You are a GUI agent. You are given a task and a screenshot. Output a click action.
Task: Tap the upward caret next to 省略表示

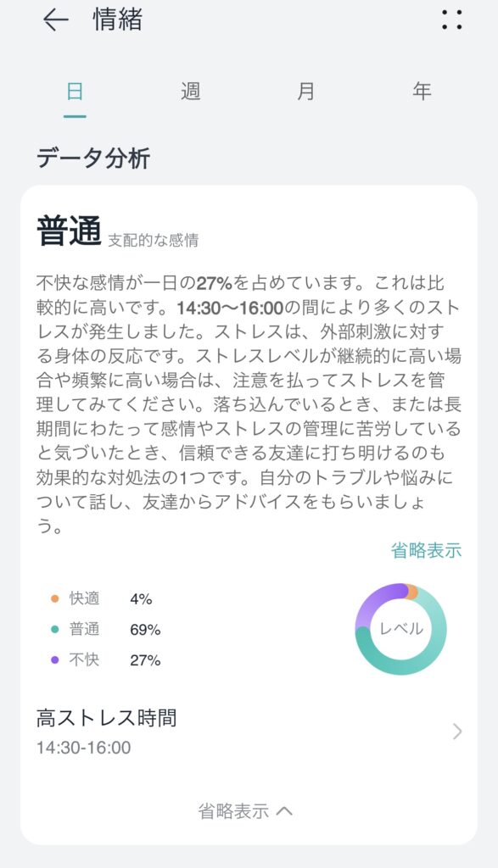pos(284,811)
